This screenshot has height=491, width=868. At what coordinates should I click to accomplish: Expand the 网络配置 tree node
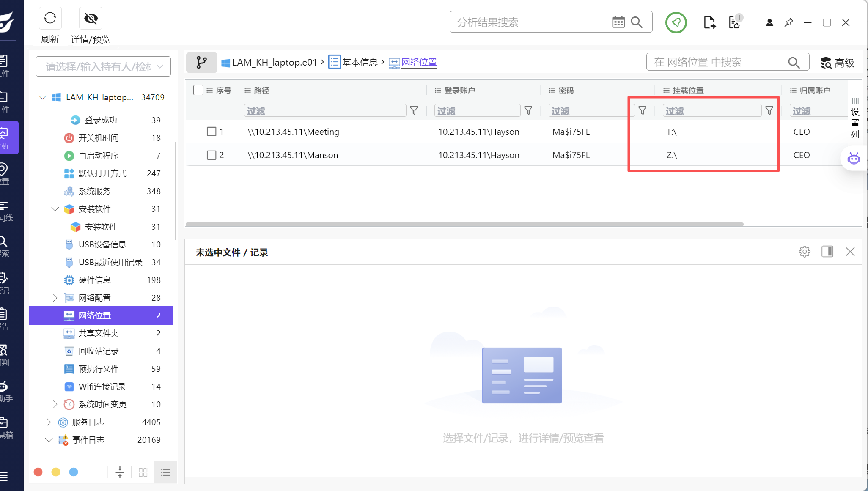(55, 298)
